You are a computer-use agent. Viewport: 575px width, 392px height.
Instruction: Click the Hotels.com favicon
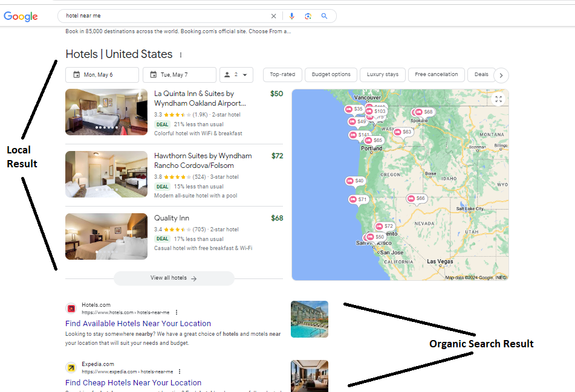tap(71, 309)
